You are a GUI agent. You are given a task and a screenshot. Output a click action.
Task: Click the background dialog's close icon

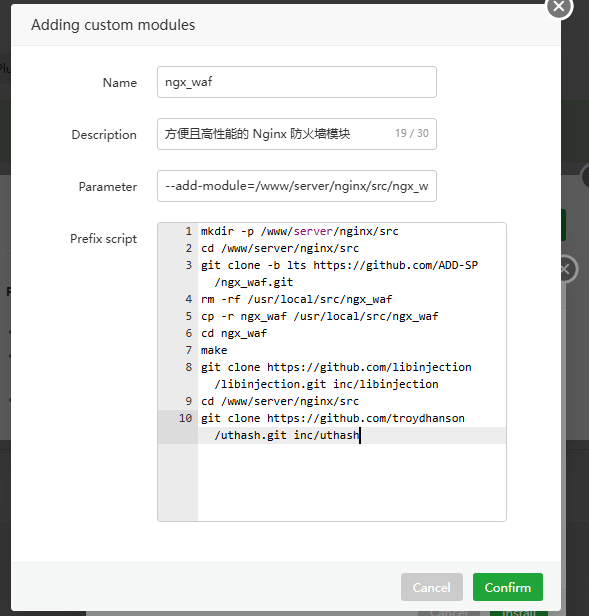point(565,269)
